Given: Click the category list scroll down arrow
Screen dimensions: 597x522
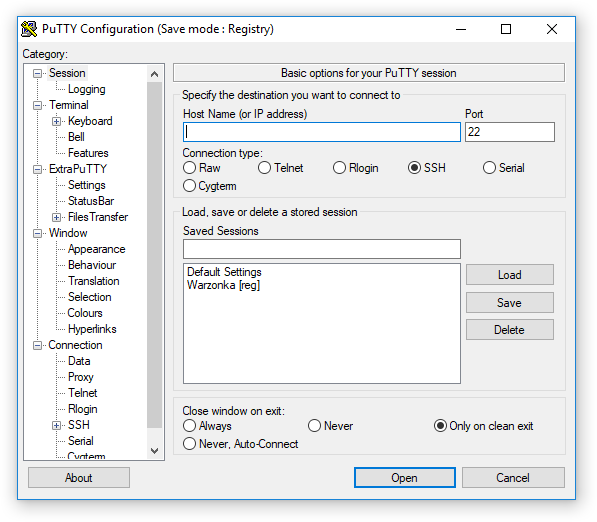Looking at the screenshot, I should coord(154,451).
